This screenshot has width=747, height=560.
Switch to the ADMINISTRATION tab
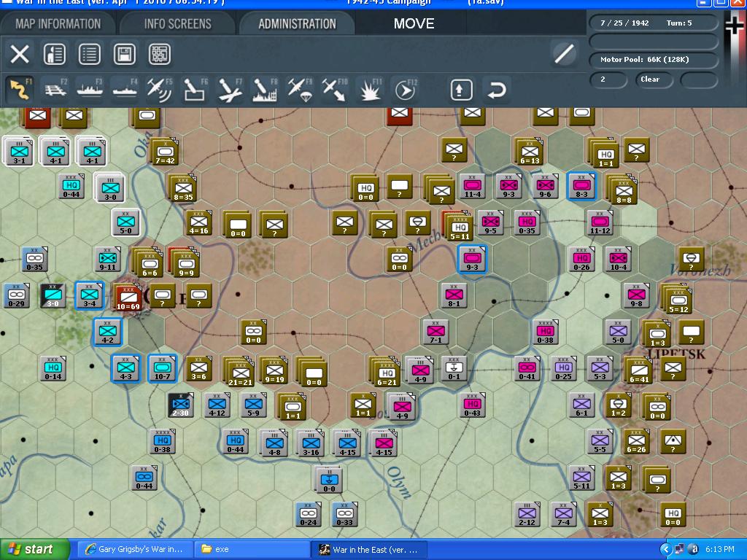coord(298,24)
